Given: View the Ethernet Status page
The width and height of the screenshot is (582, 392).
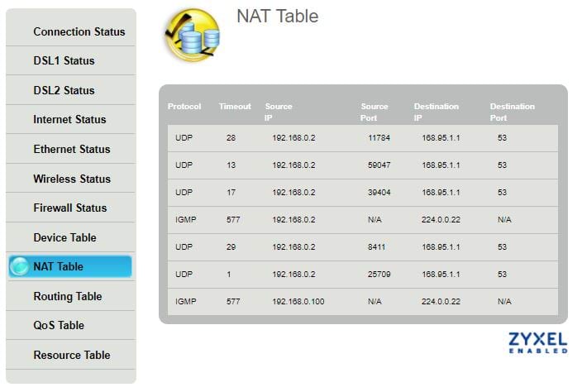Looking at the screenshot, I should click(71, 149).
